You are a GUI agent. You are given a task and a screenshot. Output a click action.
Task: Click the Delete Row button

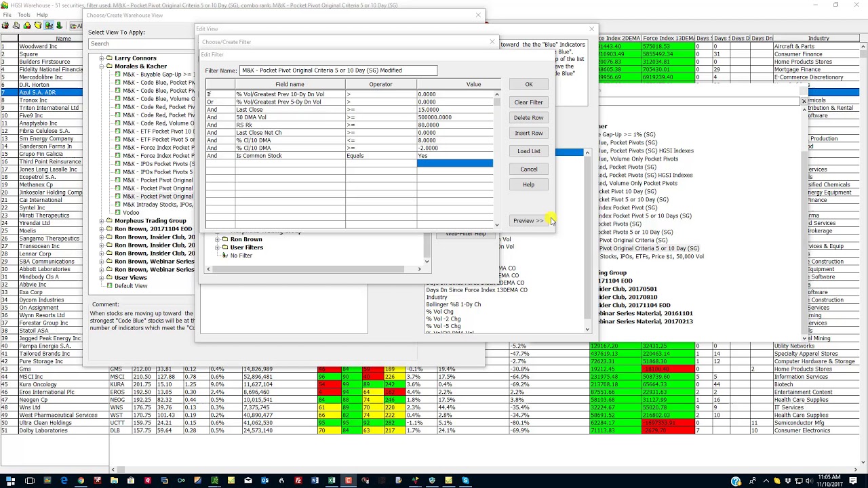pos(528,118)
